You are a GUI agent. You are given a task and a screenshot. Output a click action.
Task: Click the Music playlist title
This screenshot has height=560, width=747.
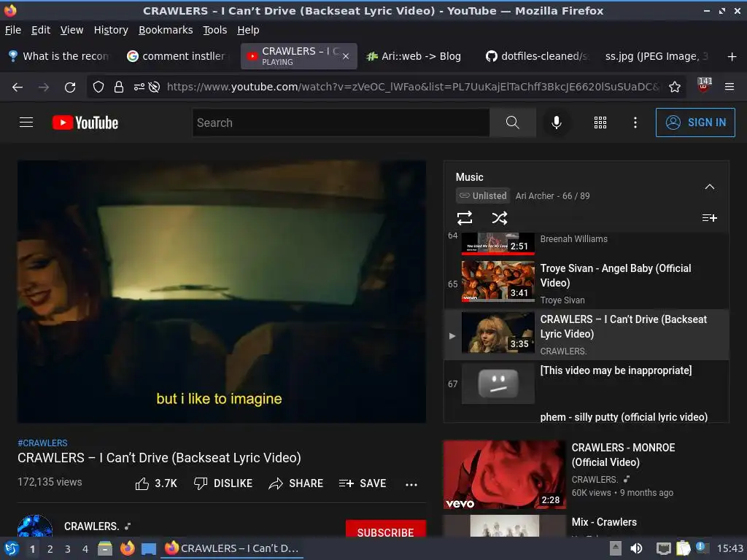click(x=469, y=177)
